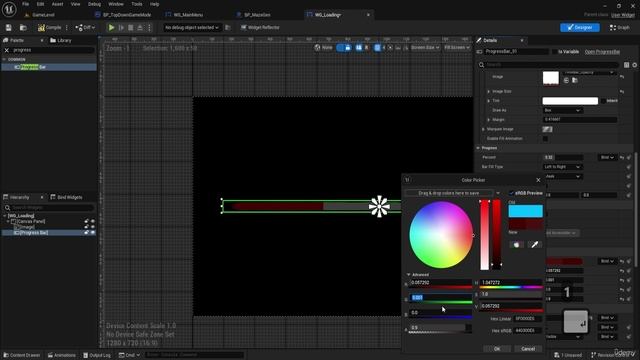Screen dimensions: 640x360
Task: Open the Tools menu
Action: click(x=137, y=4)
